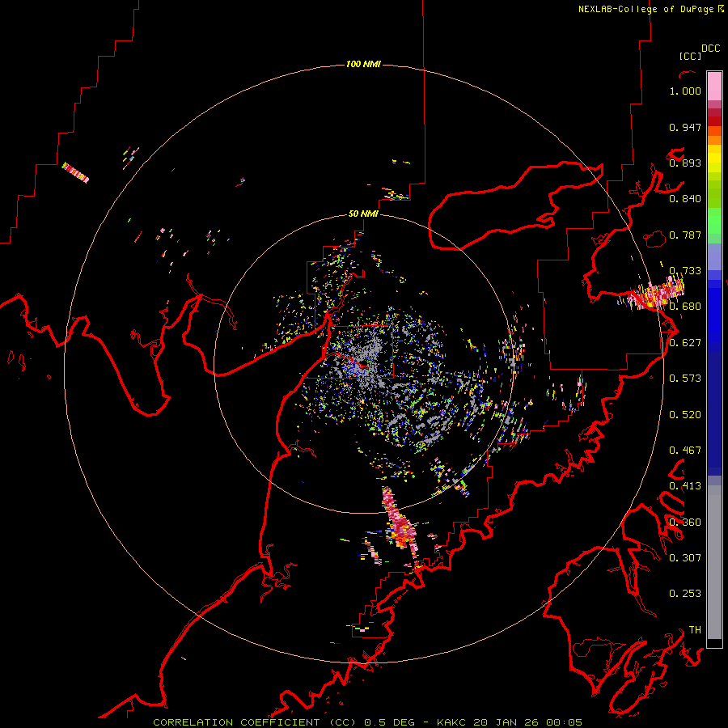The image size is (728, 728).
Task: Click the 0.893 legend value
Action: click(685, 163)
